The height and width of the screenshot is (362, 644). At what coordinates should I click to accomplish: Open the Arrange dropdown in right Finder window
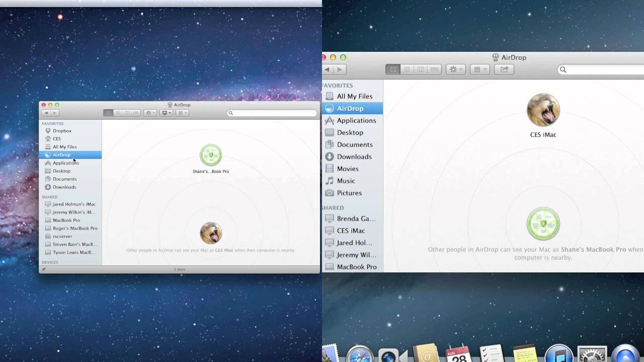pos(479,69)
